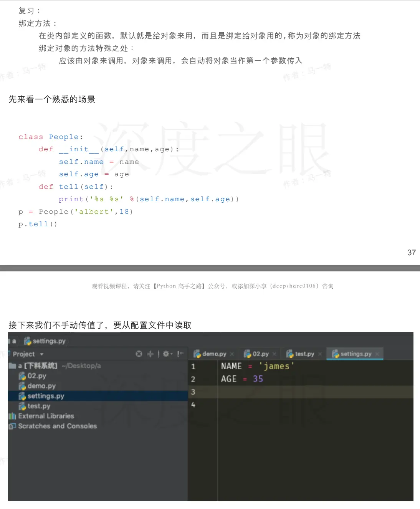Image resolution: width=420 pixels, height=509 pixels.
Task: Click the '复习：' text at top
Action: [x=30, y=11]
